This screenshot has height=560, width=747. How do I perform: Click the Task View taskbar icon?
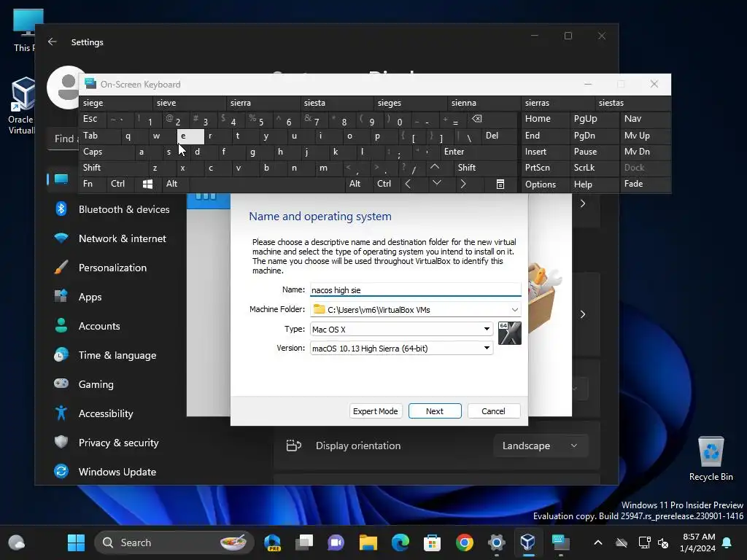click(x=304, y=542)
